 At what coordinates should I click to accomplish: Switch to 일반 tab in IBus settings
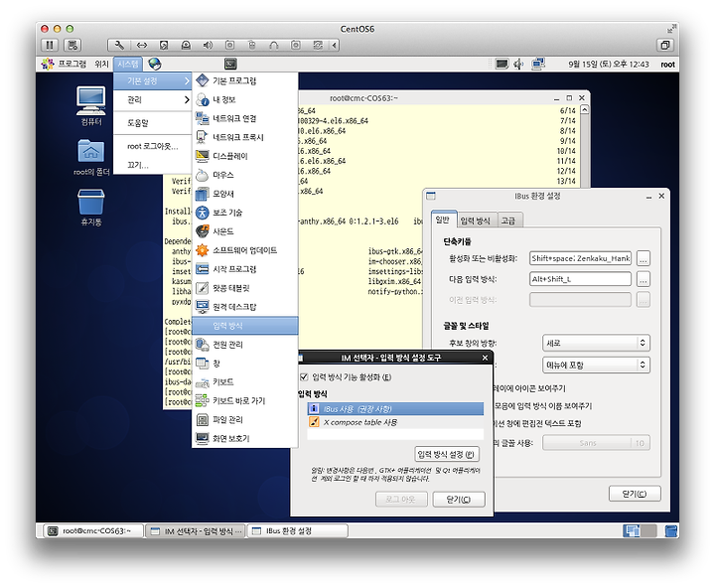[443, 220]
